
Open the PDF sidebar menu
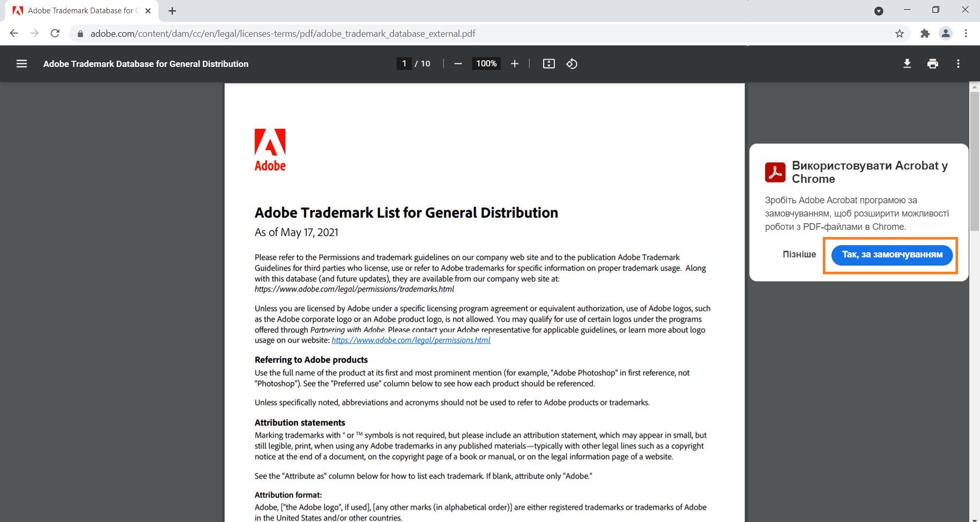pyautogui.click(x=21, y=64)
